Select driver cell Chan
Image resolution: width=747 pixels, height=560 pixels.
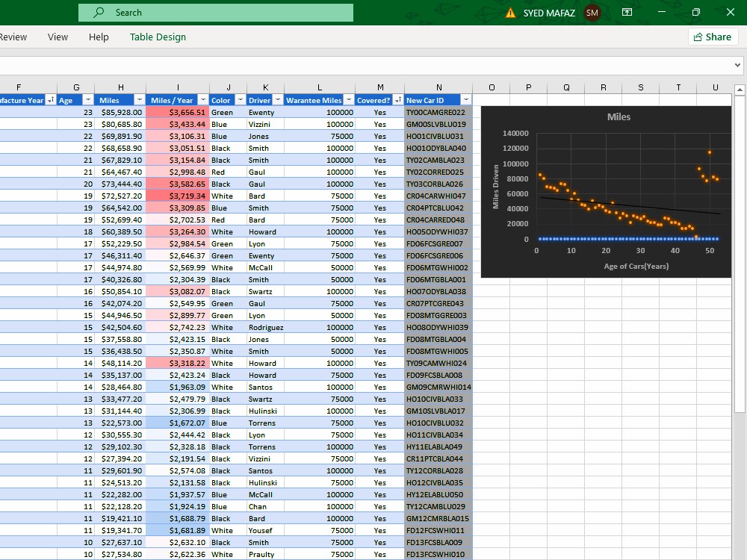tap(265, 507)
